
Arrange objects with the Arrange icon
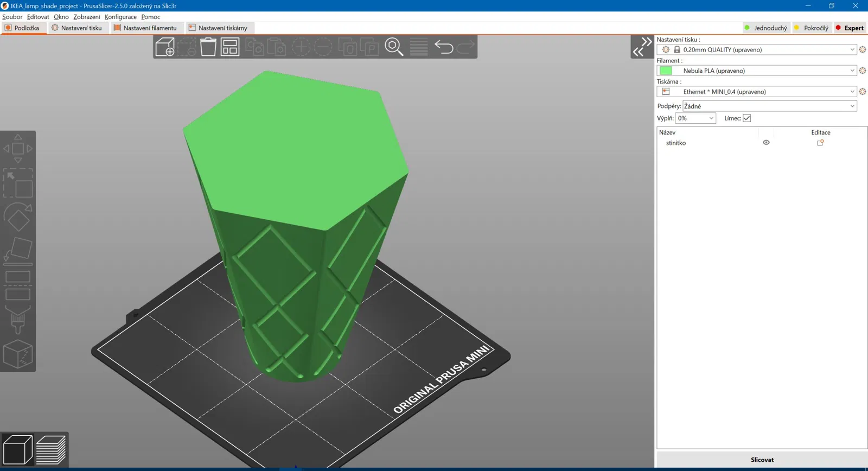(x=230, y=47)
